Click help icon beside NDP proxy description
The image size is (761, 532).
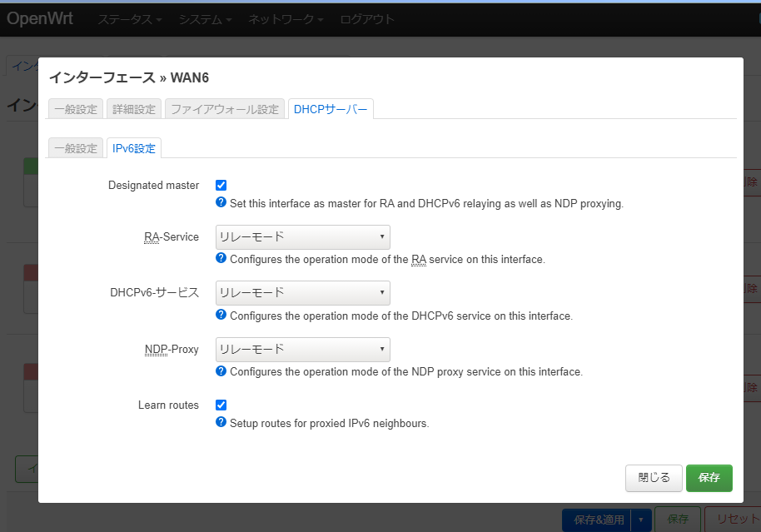[x=221, y=370]
